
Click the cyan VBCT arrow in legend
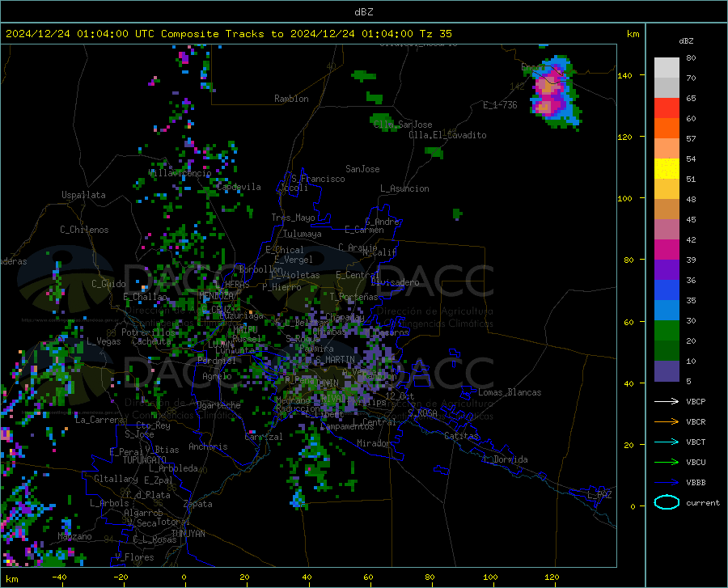[x=667, y=442]
